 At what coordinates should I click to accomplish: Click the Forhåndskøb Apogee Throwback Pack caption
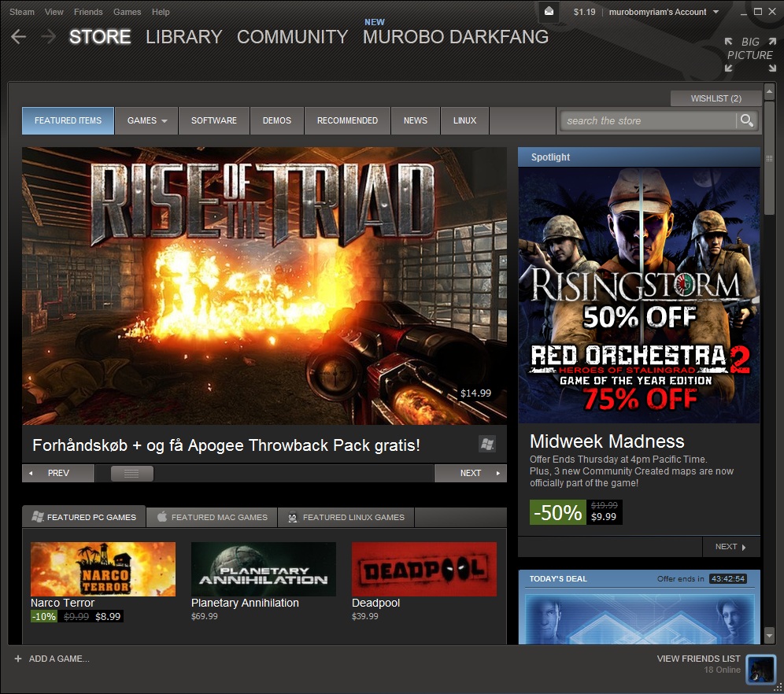pyautogui.click(x=226, y=445)
